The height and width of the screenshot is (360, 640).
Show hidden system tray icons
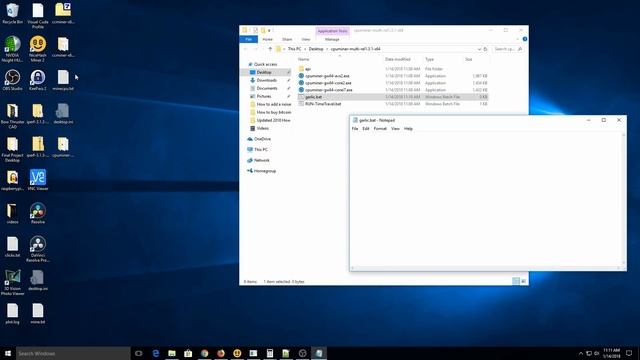tap(580, 353)
